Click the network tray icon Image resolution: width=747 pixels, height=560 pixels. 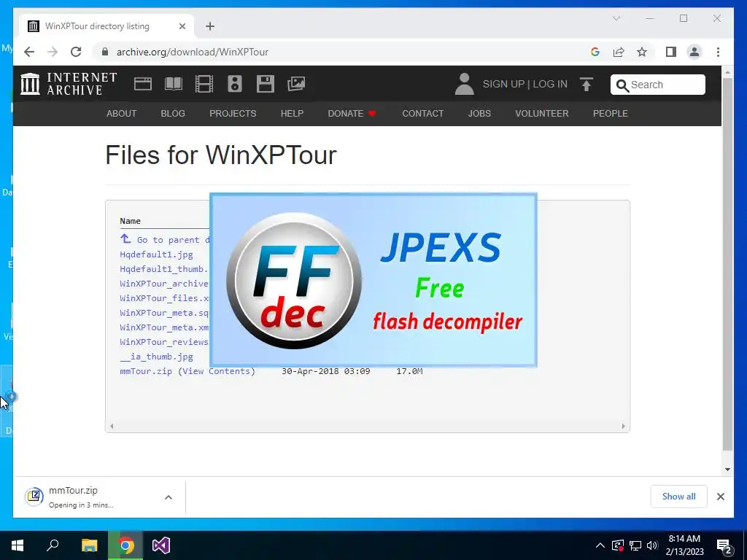click(x=635, y=545)
